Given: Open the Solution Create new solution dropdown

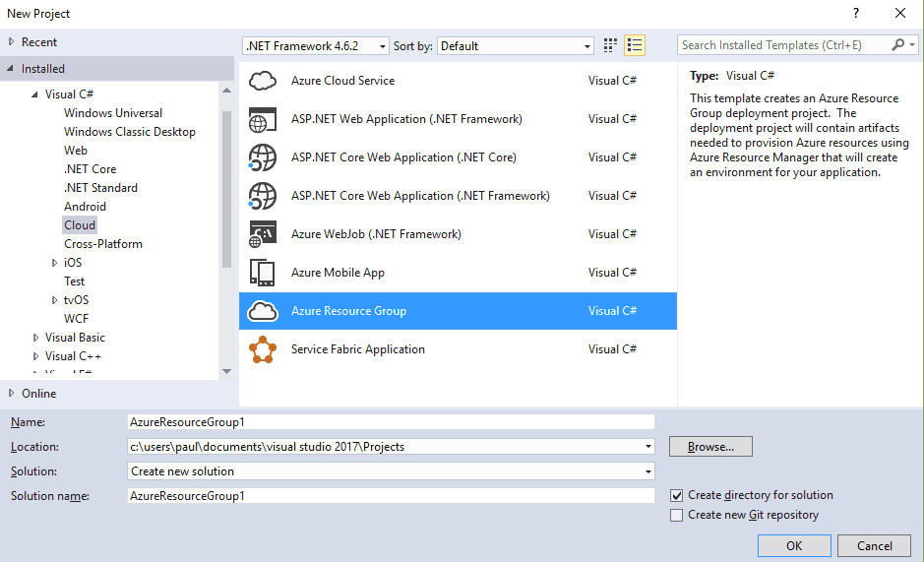Looking at the screenshot, I should point(391,471).
